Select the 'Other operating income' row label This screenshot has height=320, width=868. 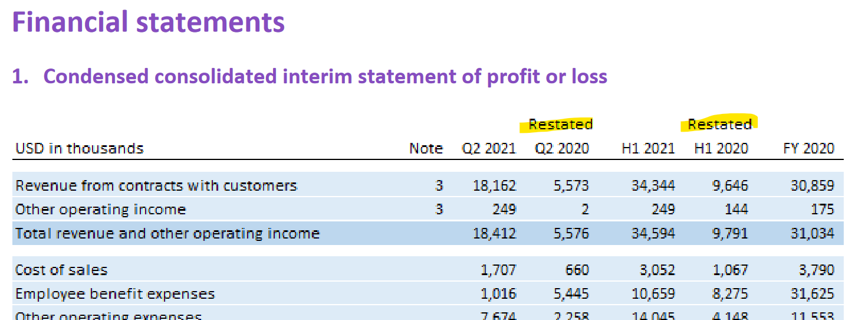(100, 210)
